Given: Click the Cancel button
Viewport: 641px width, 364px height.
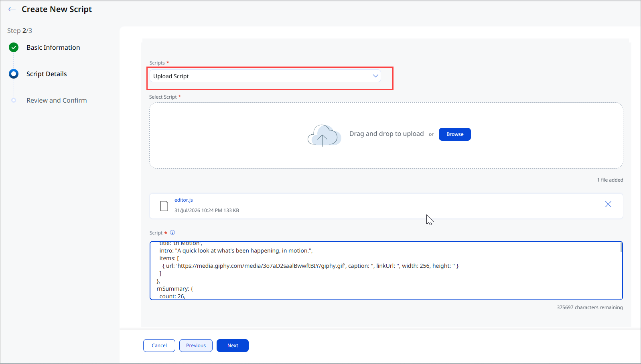Looking at the screenshot, I should [159, 346].
